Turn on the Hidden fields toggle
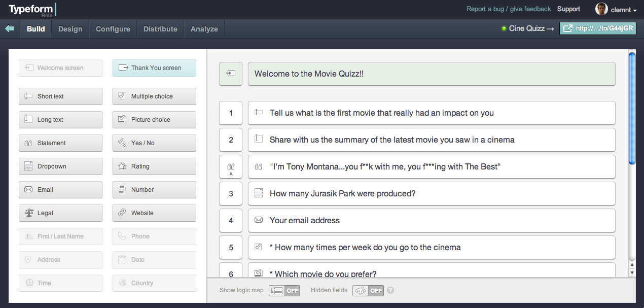The height and width of the screenshot is (308, 644). click(x=368, y=290)
